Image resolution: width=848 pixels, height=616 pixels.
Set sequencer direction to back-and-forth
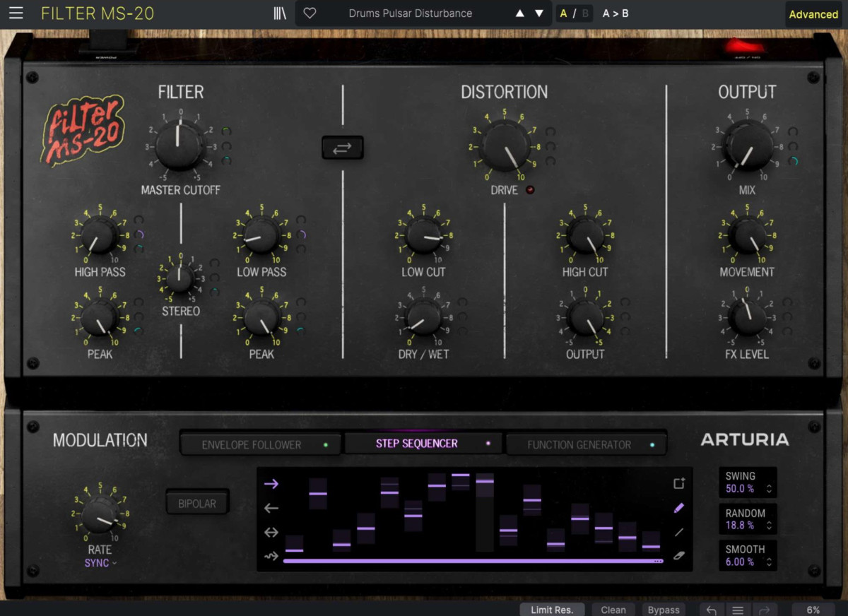click(x=271, y=532)
